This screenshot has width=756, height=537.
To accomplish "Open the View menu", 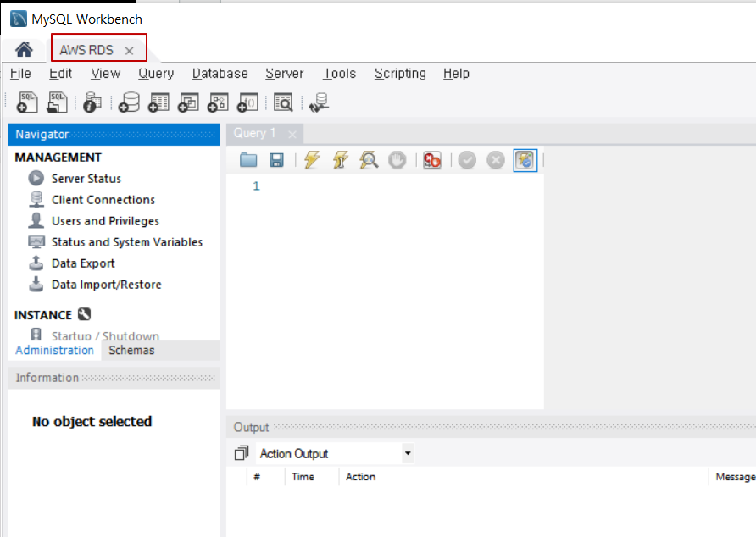I will tap(106, 74).
